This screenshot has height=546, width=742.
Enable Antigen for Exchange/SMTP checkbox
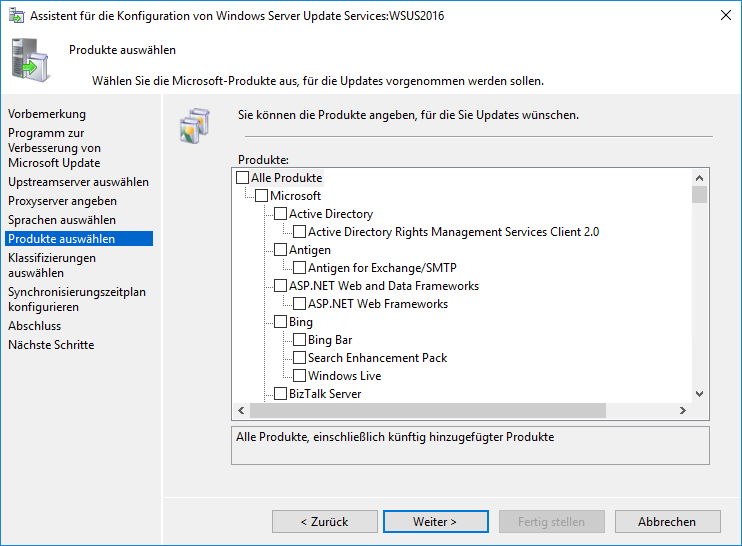pyautogui.click(x=299, y=267)
